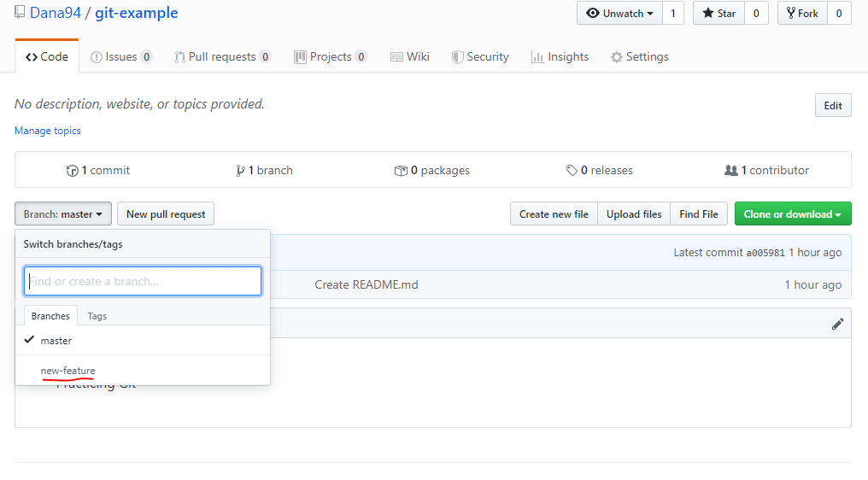Click the checkmark beside master
The width and height of the screenshot is (868, 480).
pyautogui.click(x=29, y=339)
